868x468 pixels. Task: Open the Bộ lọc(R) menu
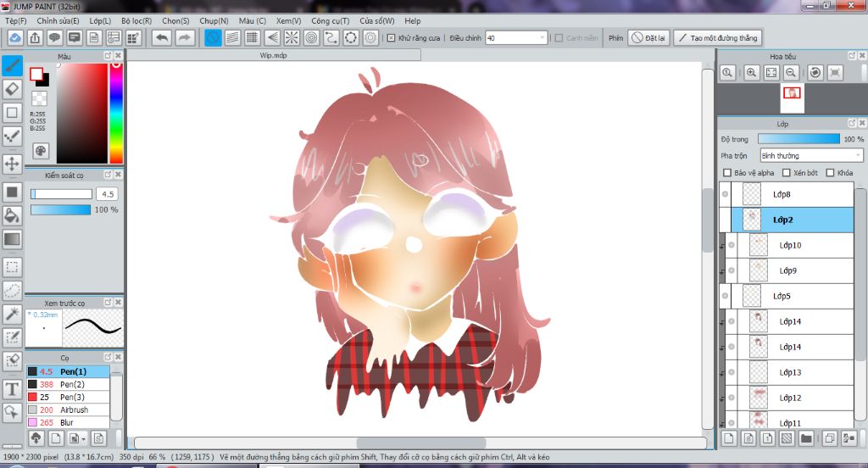136,20
